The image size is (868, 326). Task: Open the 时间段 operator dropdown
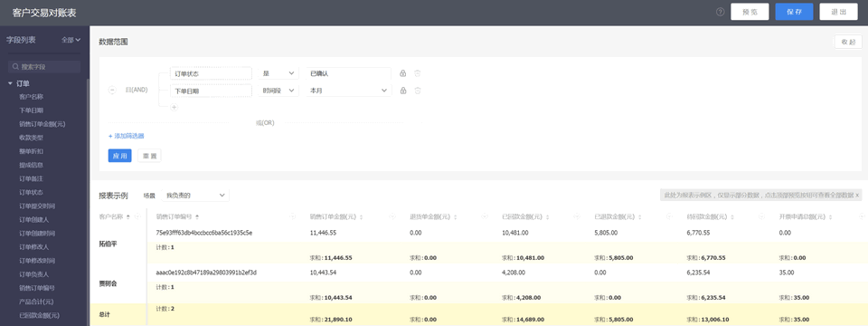(x=278, y=91)
